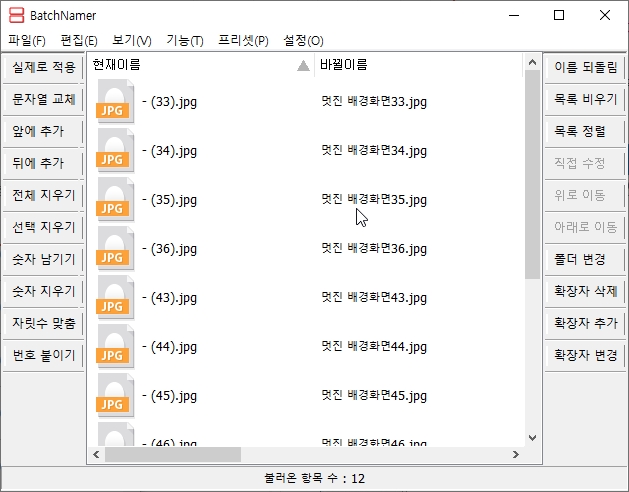
Task: Click the 바뀔이름 column header
Action: pyautogui.click(x=418, y=65)
